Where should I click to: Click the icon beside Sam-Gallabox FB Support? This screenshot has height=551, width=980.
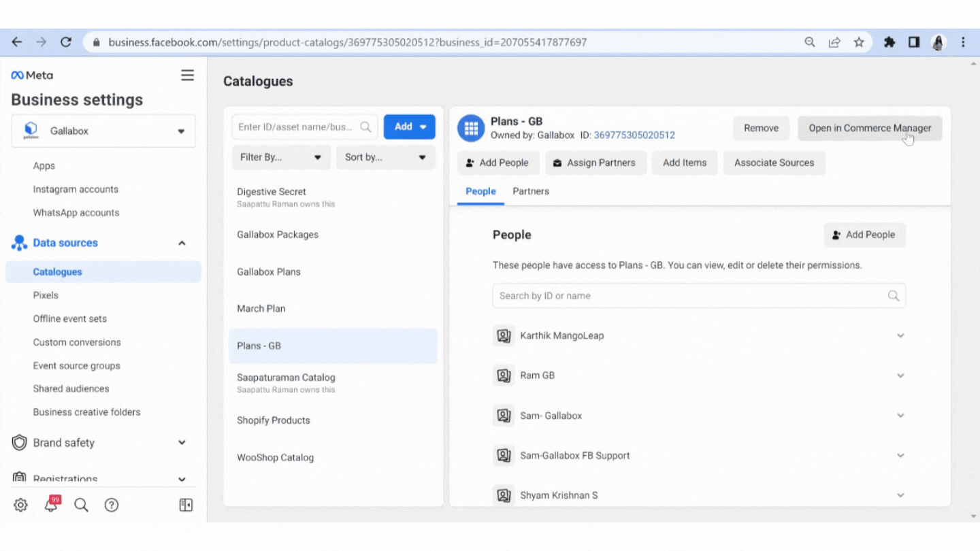(504, 456)
